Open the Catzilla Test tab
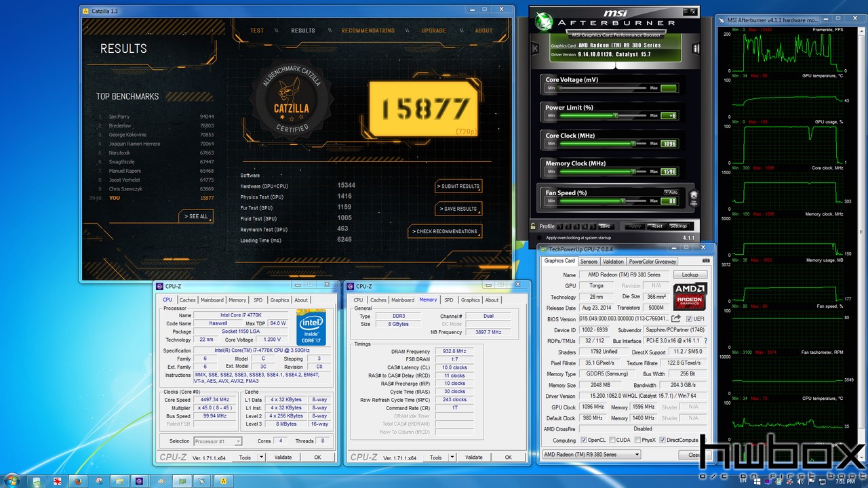Viewport: 868px width, 488px height. 257,30
